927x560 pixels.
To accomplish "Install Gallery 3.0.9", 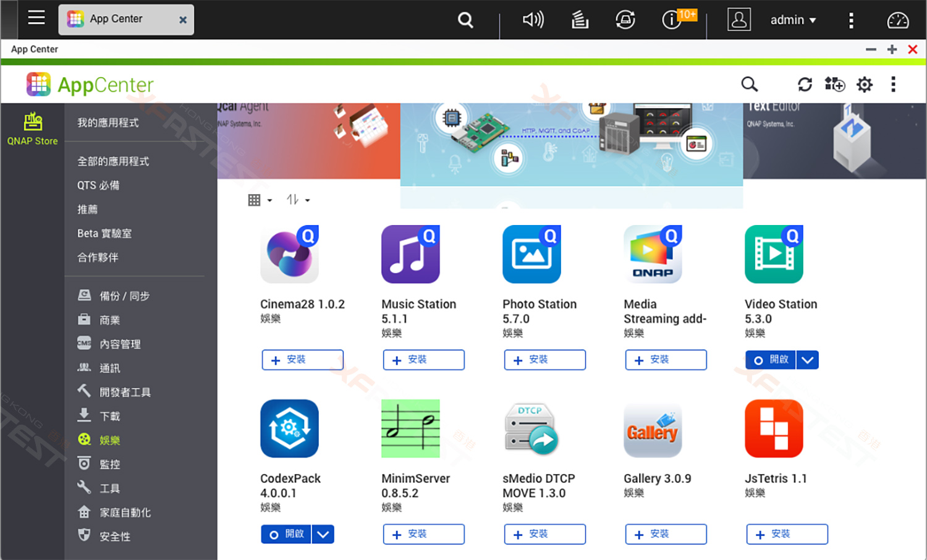I will (x=666, y=534).
